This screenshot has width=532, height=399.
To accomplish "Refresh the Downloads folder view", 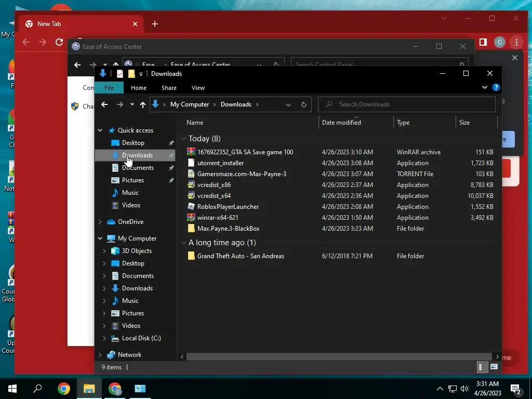I will [303, 104].
